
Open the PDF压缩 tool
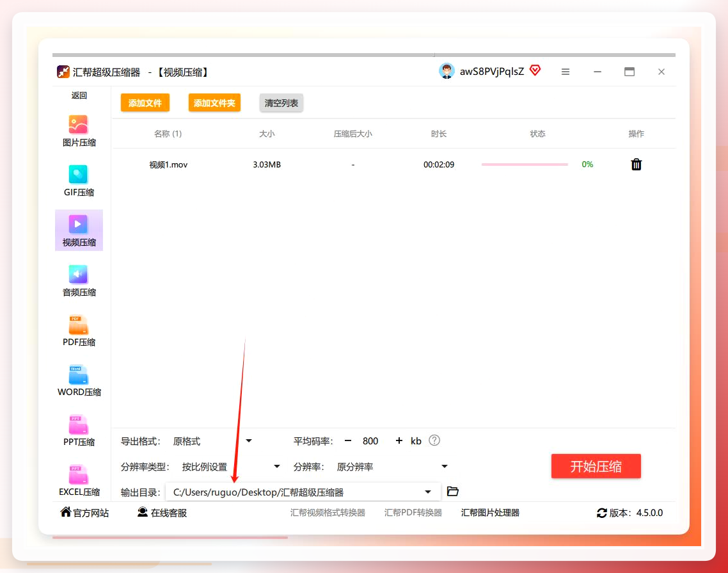click(79, 330)
